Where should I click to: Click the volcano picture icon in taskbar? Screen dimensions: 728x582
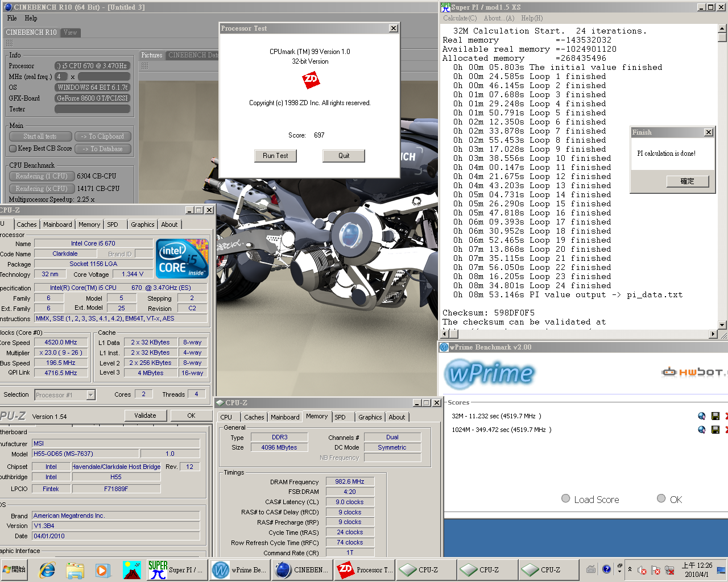point(132,569)
